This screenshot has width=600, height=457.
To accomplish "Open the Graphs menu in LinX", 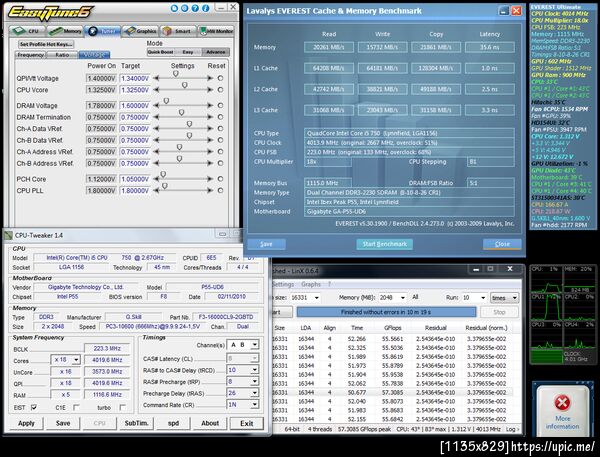I will [x=311, y=284].
